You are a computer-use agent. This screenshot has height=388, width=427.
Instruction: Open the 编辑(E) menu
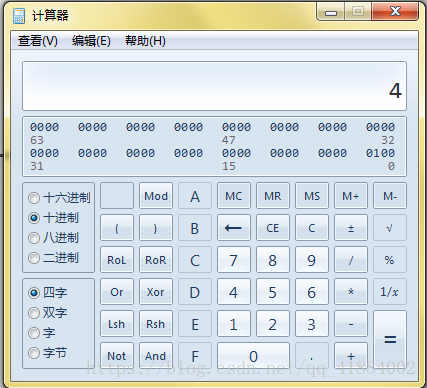click(x=91, y=41)
